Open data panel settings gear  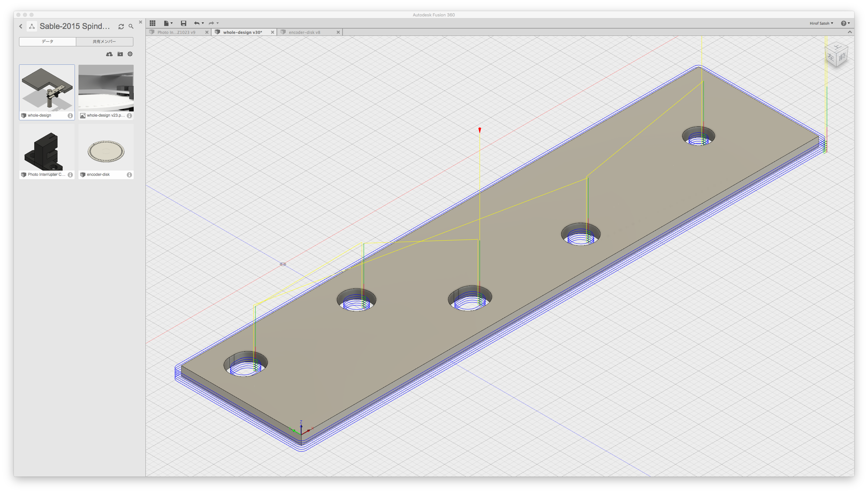click(x=130, y=54)
